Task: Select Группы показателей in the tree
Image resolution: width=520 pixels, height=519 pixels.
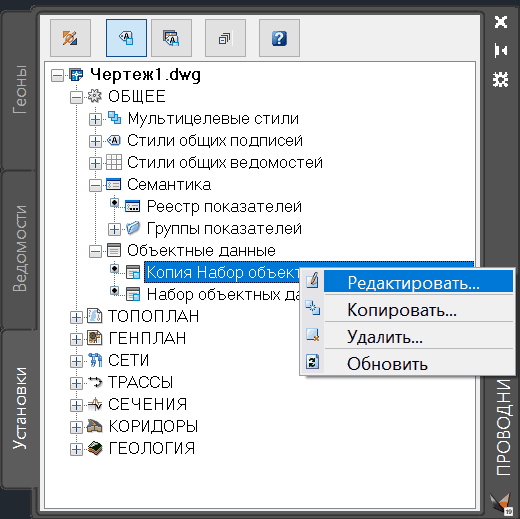Action: point(224,229)
